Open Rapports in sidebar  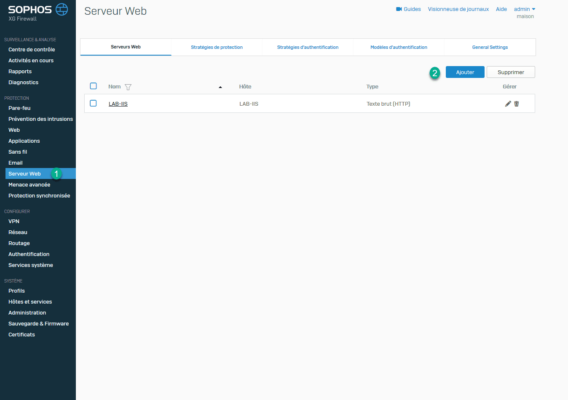click(x=20, y=71)
